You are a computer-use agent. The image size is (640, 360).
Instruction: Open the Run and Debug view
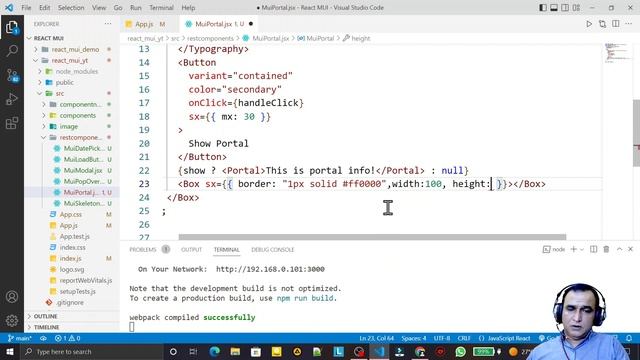tap(12, 99)
